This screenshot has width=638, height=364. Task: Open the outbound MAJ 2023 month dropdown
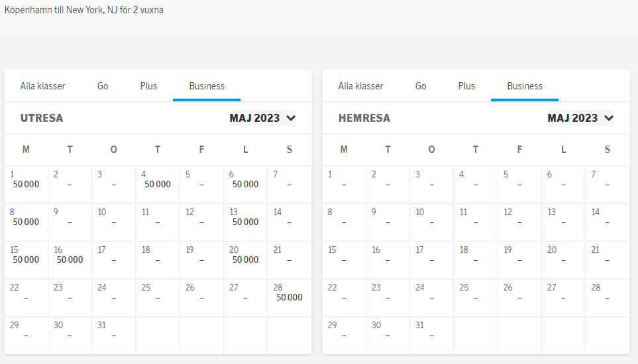[262, 118]
